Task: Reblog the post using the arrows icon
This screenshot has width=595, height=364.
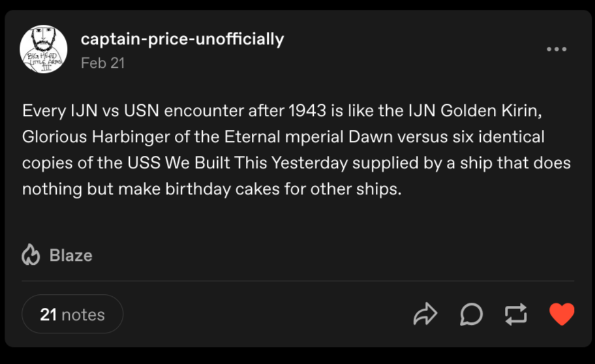Action: pyautogui.click(x=515, y=314)
